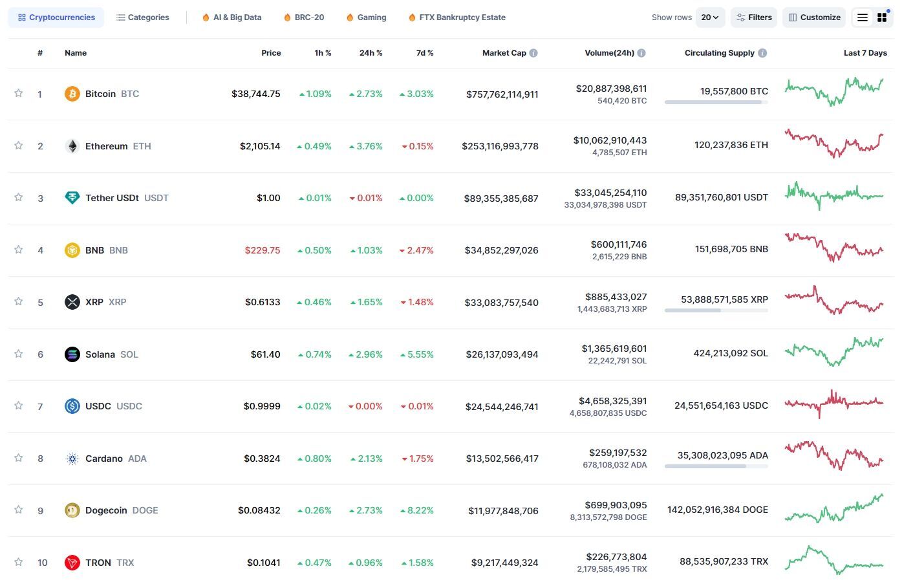Sort by Circulating Supply column header
Viewport: 924px width, 584px height.
pos(720,53)
